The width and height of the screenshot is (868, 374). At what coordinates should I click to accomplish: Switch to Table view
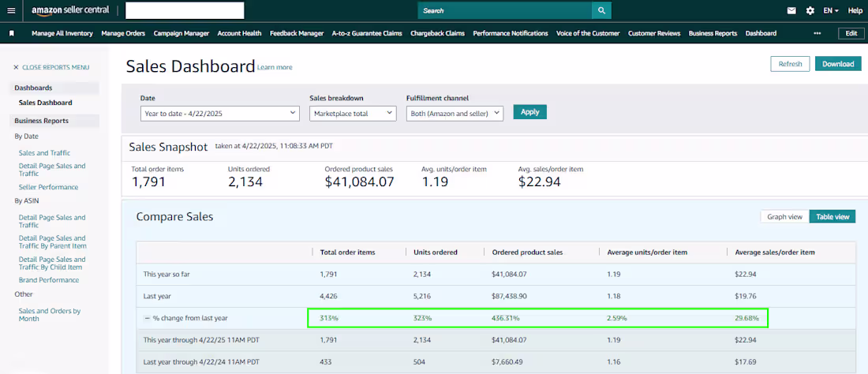832,217
